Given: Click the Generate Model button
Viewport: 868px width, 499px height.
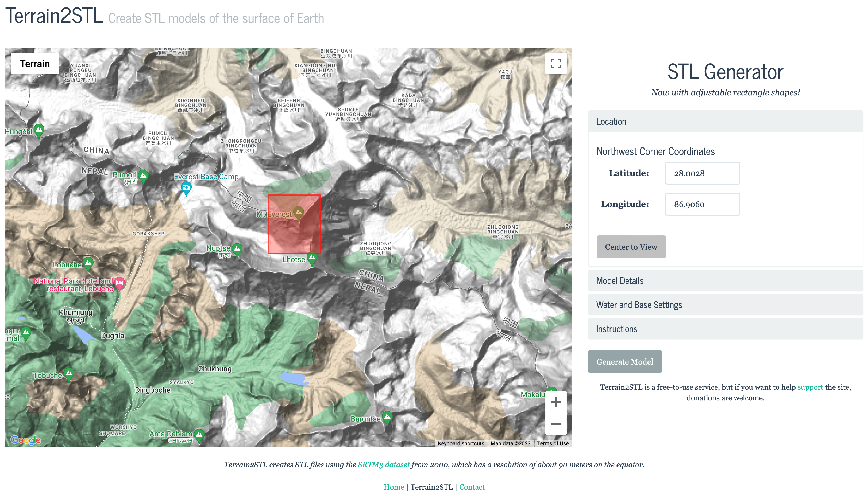Looking at the screenshot, I should click(x=624, y=362).
